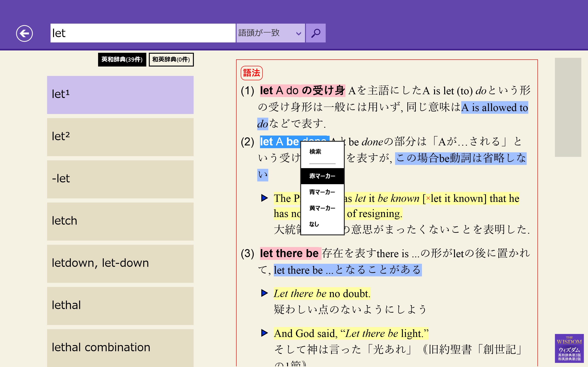Click arrow beside 'And God said' example
Viewport: 588px width, 367px height.
click(x=264, y=333)
